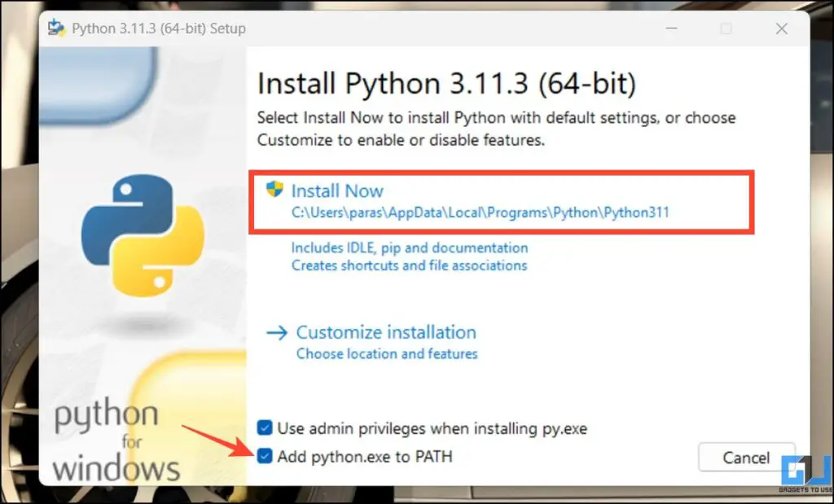The width and height of the screenshot is (834, 504).
Task: Click the shield icon beside Install Now
Action: [274, 189]
